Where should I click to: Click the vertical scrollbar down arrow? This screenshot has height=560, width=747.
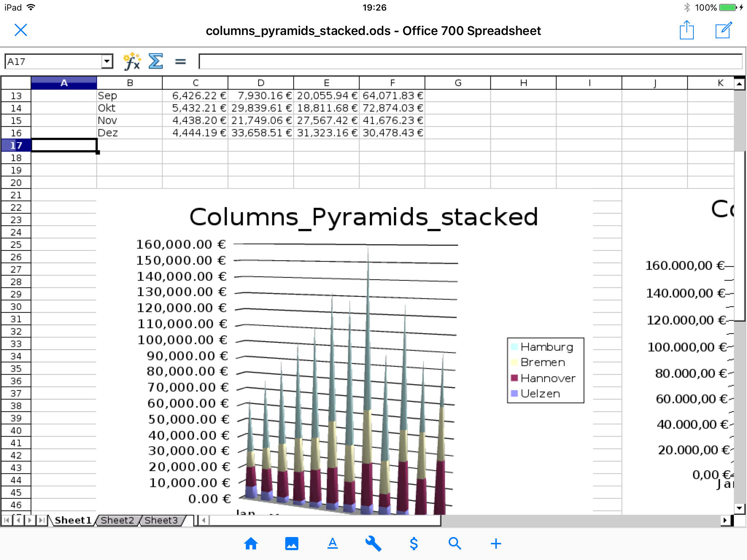point(739,508)
